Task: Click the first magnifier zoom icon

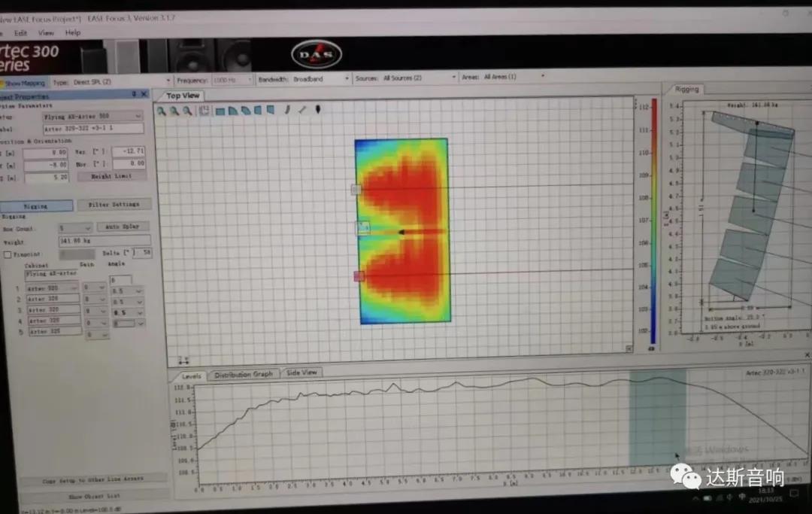Action: pos(162,111)
